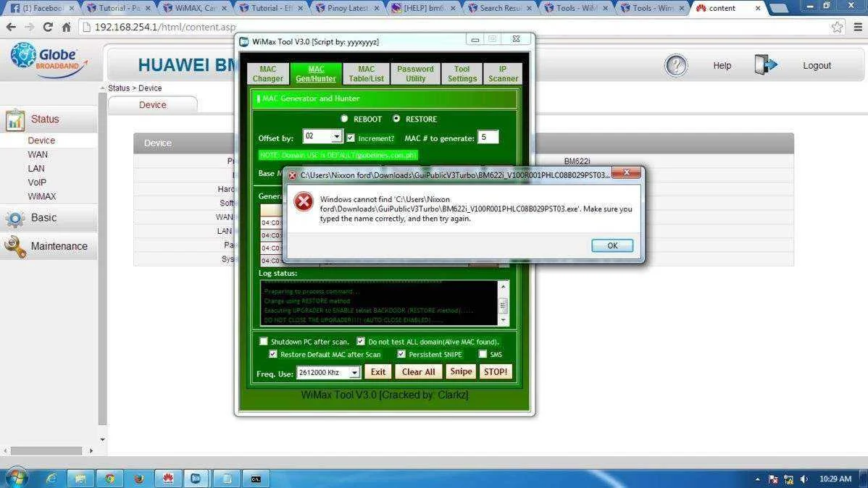868x488 pixels.
Task: Switch to MAC Gen/Hunter tab
Action: pos(315,74)
